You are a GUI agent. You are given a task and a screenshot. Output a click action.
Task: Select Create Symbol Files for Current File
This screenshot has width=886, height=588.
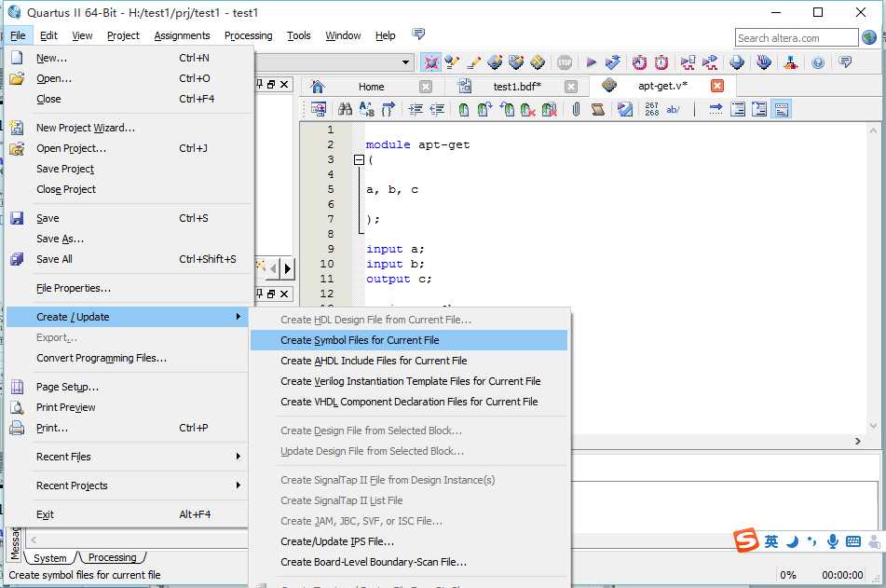(x=409, y=340)
